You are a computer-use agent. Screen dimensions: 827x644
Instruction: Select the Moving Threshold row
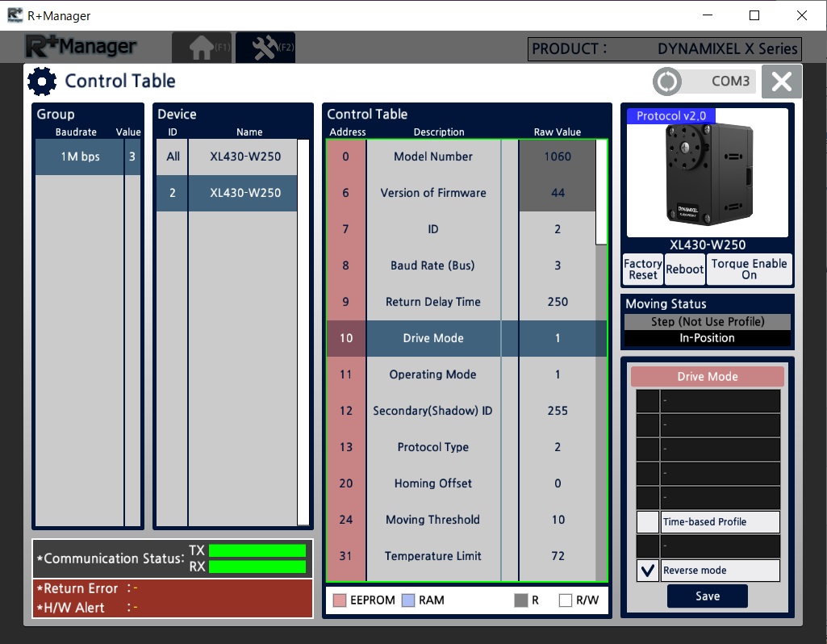[461, 520]
